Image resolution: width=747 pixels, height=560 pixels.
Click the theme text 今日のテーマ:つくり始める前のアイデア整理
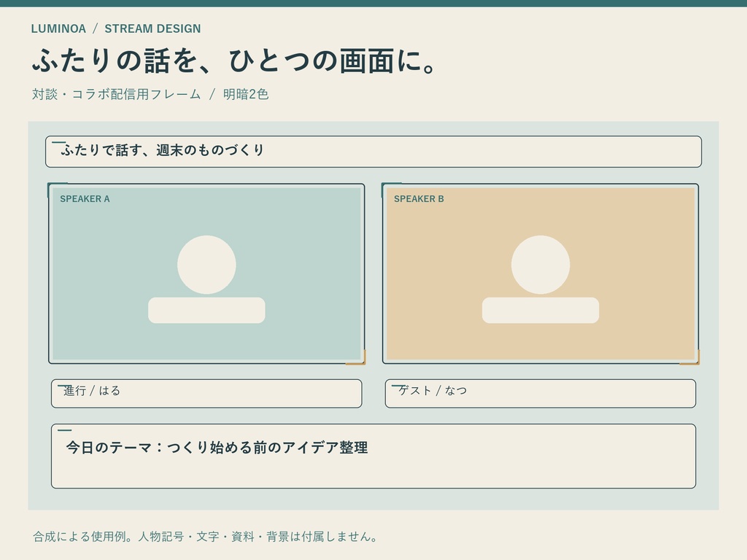point(217,448)
